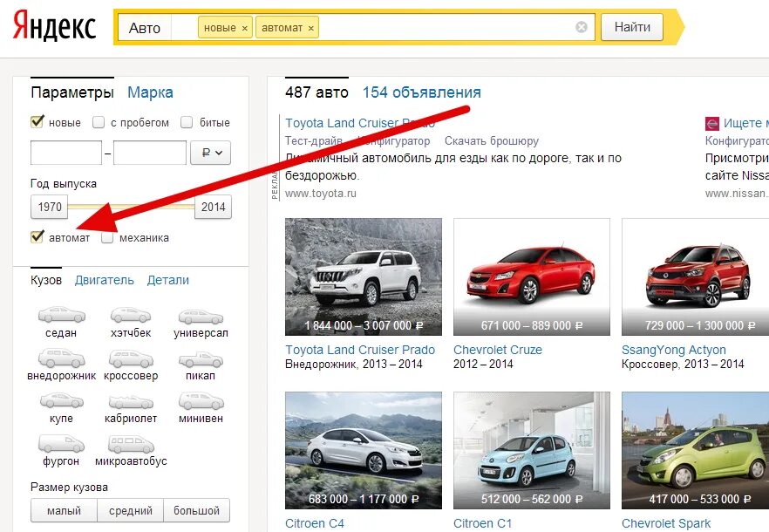
Task: Select the 487 авто tab
Action: point(316,92)
